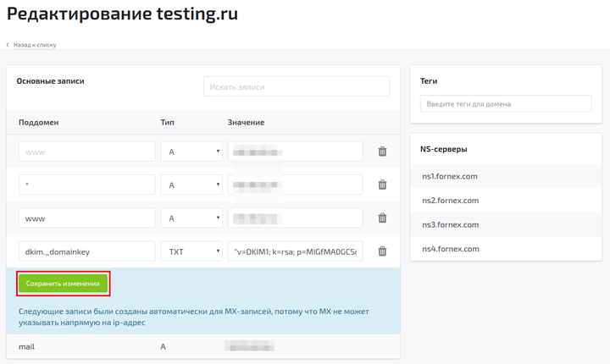Delete the asterisk wildcard A record

pos(382,185)
